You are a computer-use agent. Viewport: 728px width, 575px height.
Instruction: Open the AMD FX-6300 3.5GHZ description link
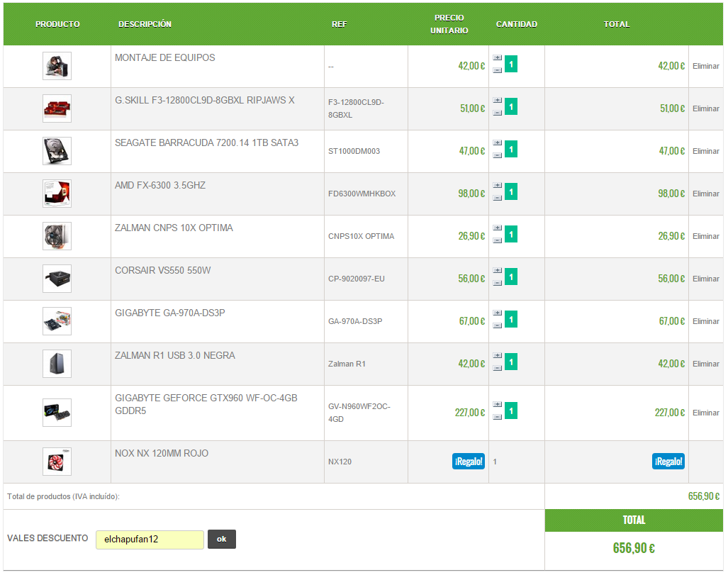pos(160,185)
